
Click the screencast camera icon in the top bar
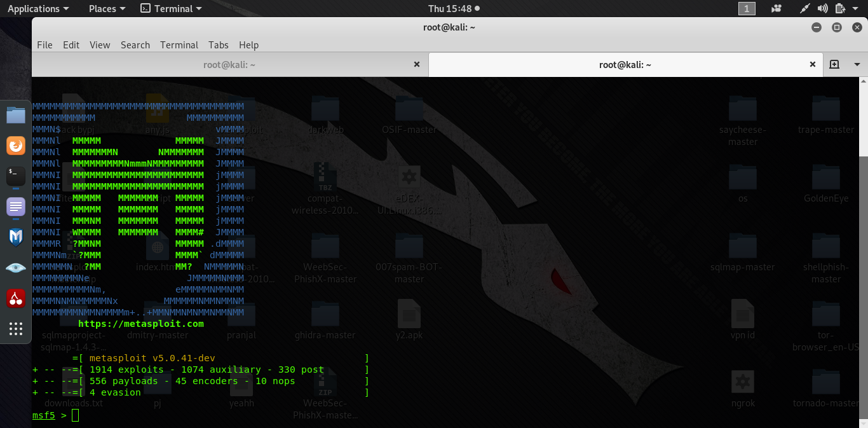[x=776, y=8]
